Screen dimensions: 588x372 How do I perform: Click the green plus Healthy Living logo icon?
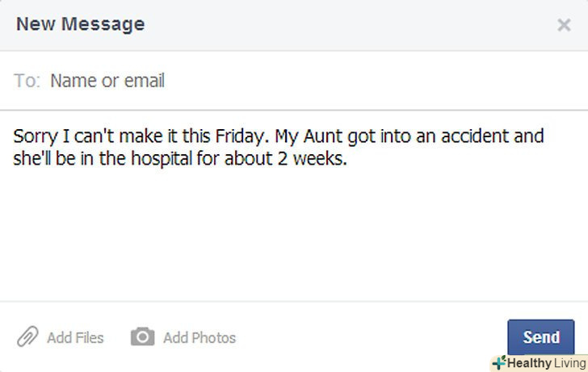click(498, 362)
